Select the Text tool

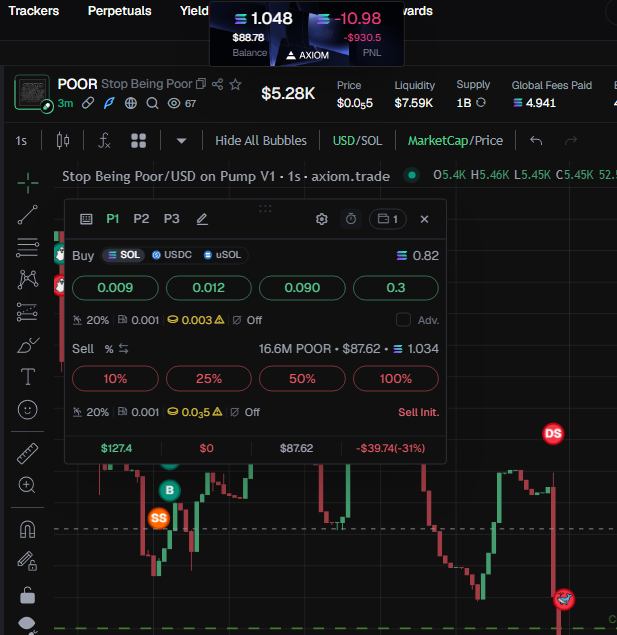(x=28, y=377)
